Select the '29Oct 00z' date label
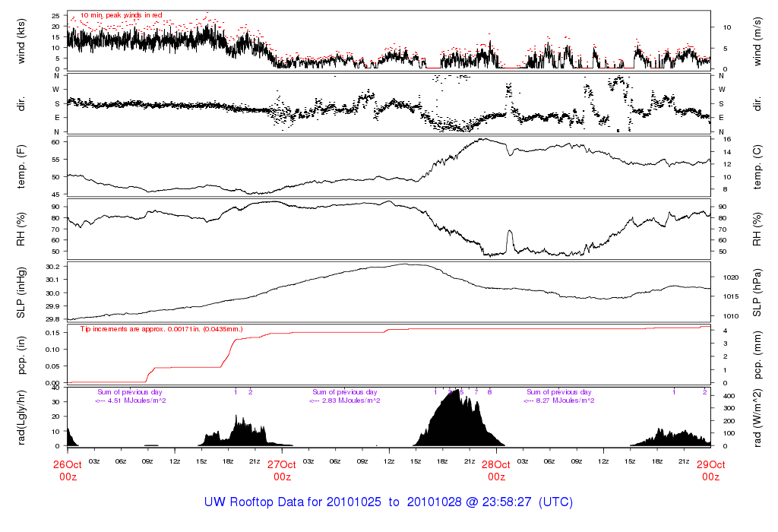The width and height of the screenshot is (778, 532). tap(710, 470)
